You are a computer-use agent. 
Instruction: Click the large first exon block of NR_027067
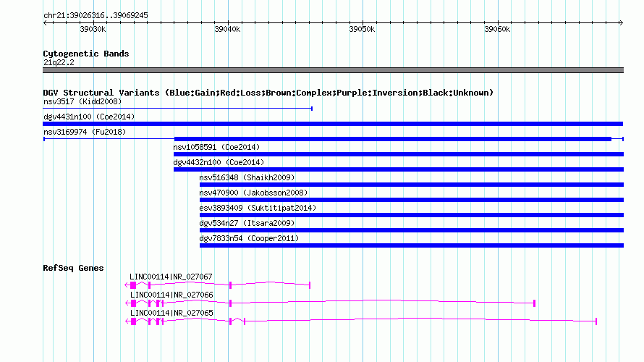(133, 285)
